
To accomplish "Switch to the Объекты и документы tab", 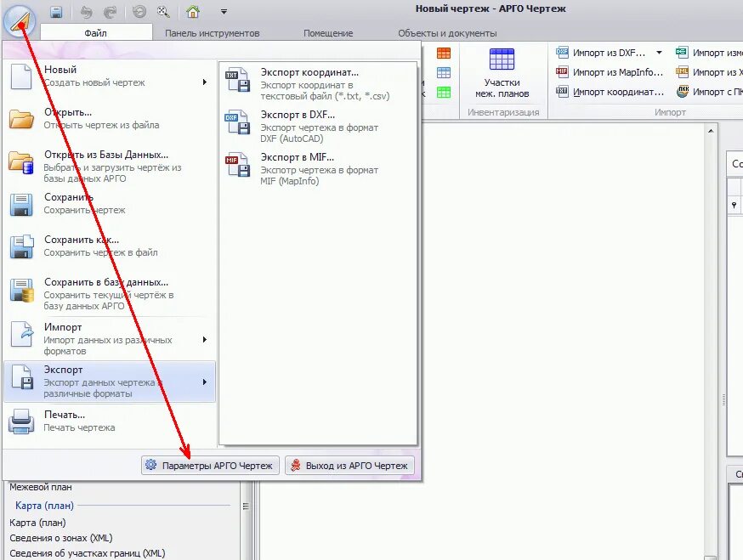I will click(447, 33).
